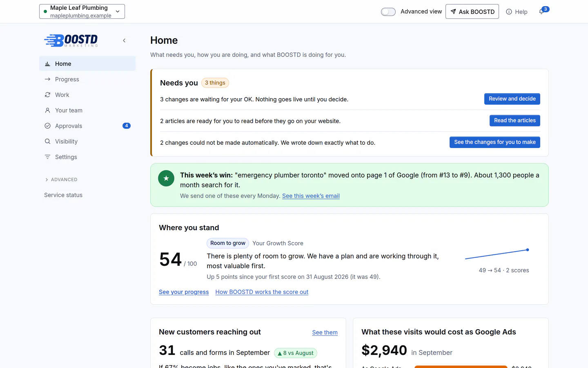Click the $2,940 Google Ads value
588x368 pixels.
pyautogui.click(x=384, y=350)
